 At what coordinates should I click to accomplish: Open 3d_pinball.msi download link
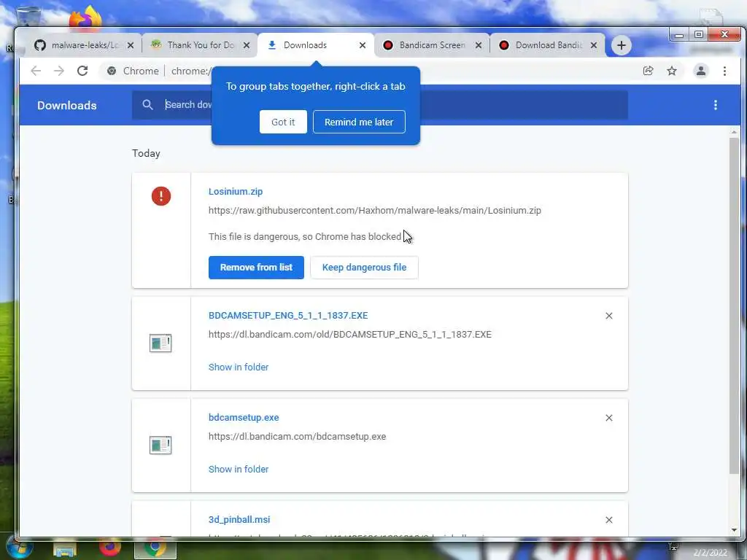[239, 519]
